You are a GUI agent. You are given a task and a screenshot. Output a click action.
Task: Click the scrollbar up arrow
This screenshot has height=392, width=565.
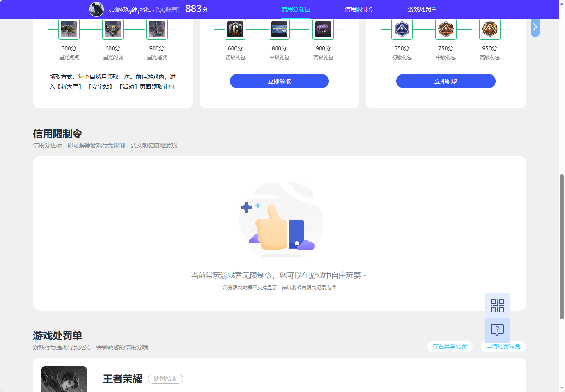pos(562,3)
